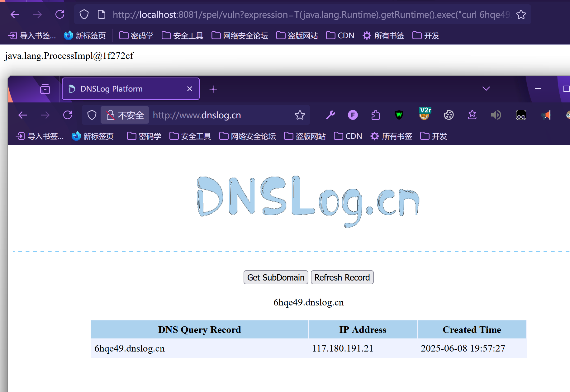Image resolution: width=570 pixels, height=392 pixels.
Task: Select the generated subdomain 6hqe49.dnslog.cn text
Action: click(308, 302)
